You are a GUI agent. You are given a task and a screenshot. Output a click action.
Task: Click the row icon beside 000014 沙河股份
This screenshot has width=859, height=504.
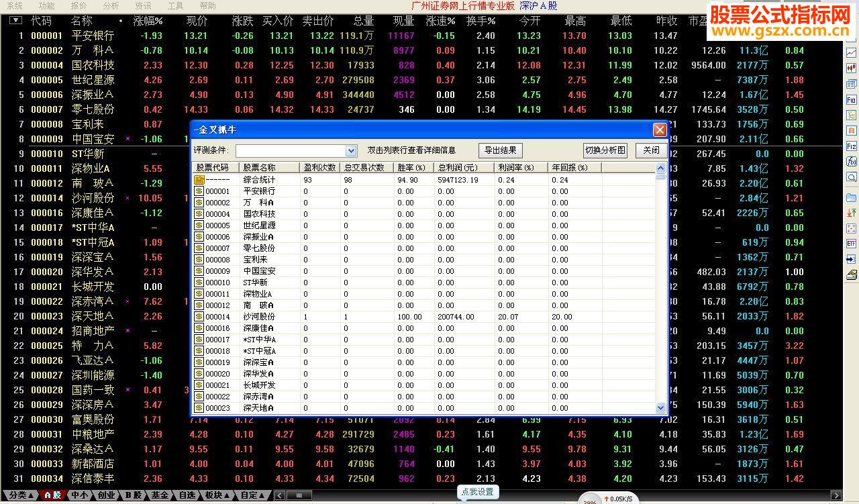[x=199, y=317]
